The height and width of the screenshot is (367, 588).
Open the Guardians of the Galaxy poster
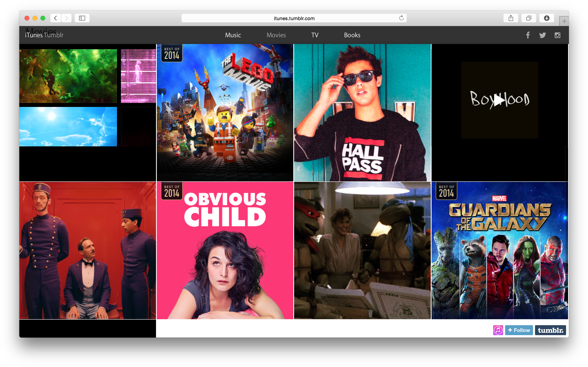(500, 251)
